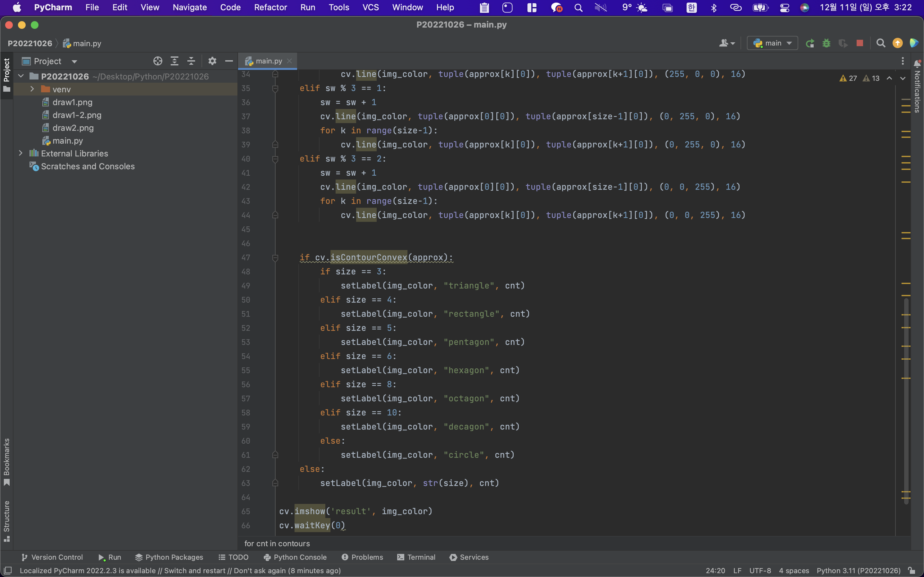Select the draw2.png file
924x577 pixels.
pos(73,128)
